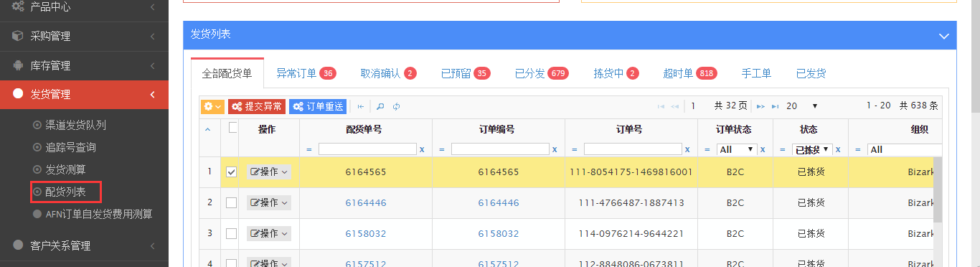Open the rows-per-page dropdown showing 20
980x267 pixels.
pyautogui.click(x=802, y=106)
